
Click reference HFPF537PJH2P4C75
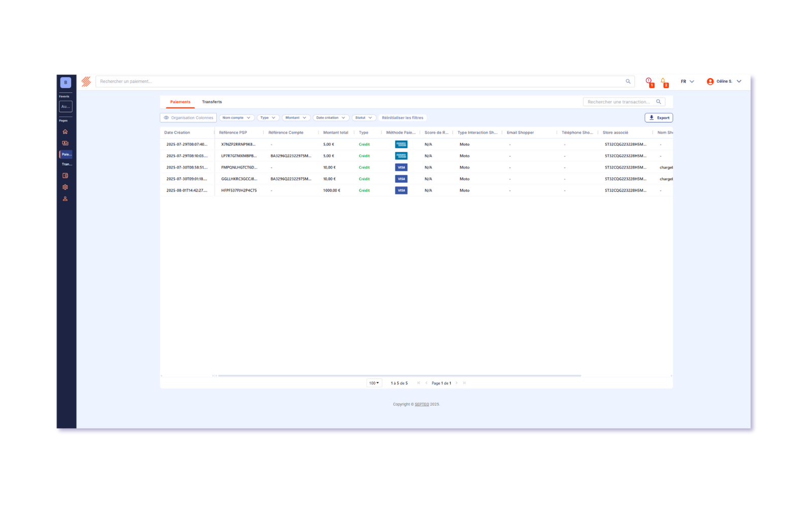coord(239,190)
